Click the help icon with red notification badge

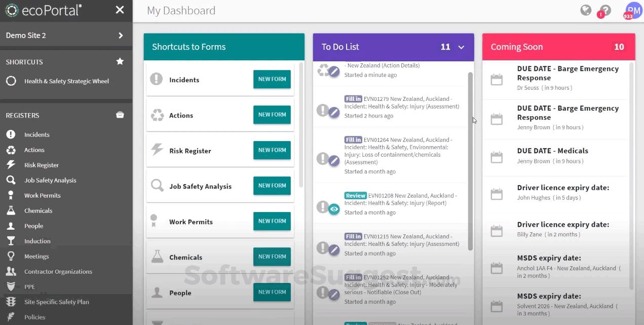(x=604, y=10)
